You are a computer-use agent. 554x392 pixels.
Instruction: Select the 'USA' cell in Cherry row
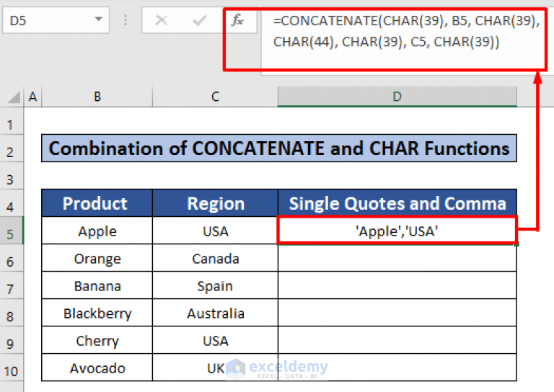215,341
